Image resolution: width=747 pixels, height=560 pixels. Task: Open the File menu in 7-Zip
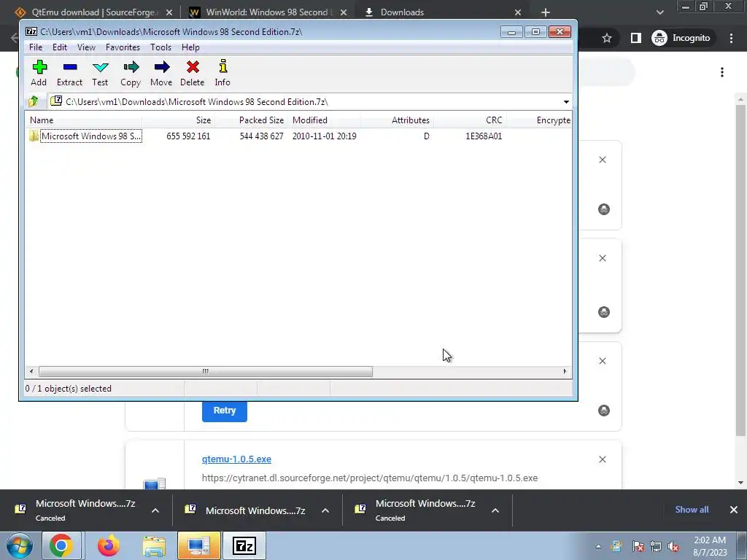[x=36, y=47]
